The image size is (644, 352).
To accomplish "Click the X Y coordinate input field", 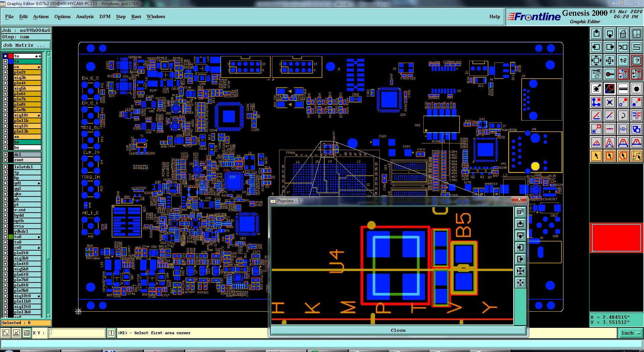I will (x=77, y=333).
